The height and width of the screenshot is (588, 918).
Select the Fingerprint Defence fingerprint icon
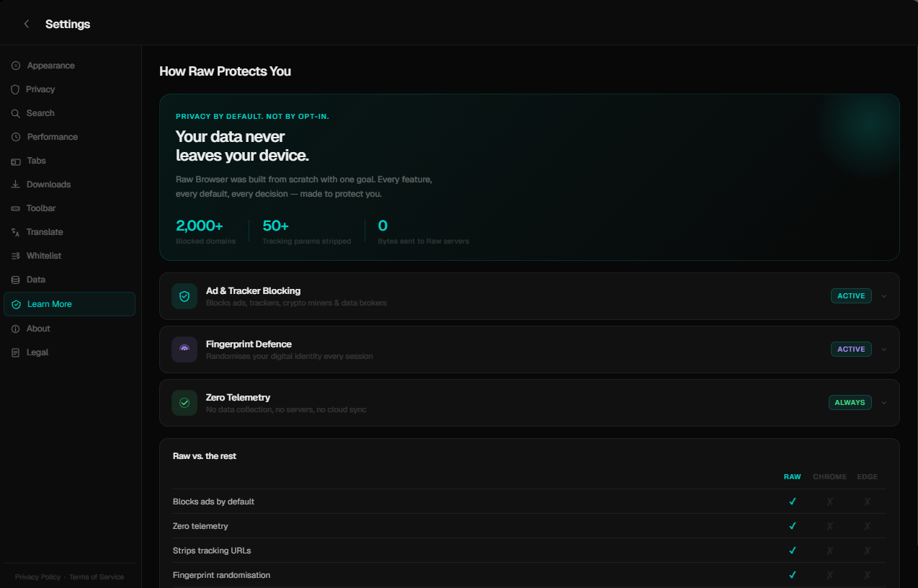point(184,349)
